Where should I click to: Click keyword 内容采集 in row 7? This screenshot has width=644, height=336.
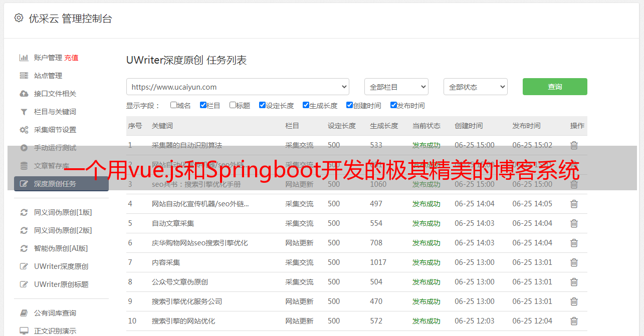[166, 262]
